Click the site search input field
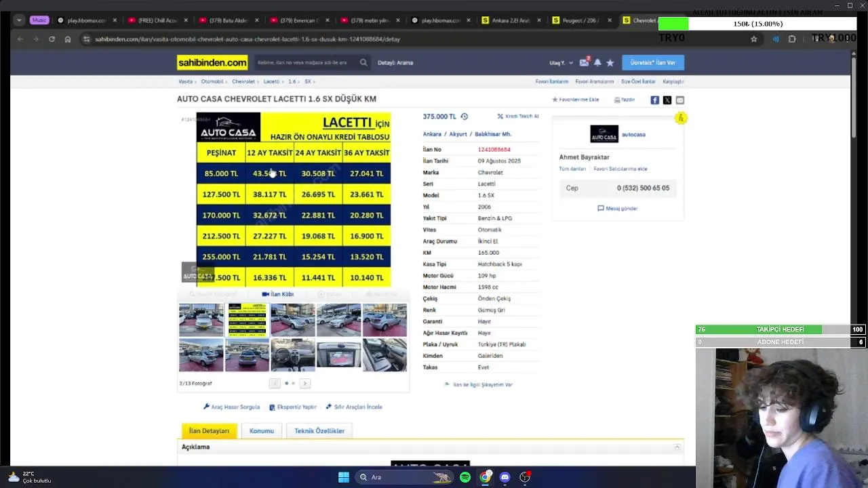This screenshot has width=868, height=488. coord(307,62)
